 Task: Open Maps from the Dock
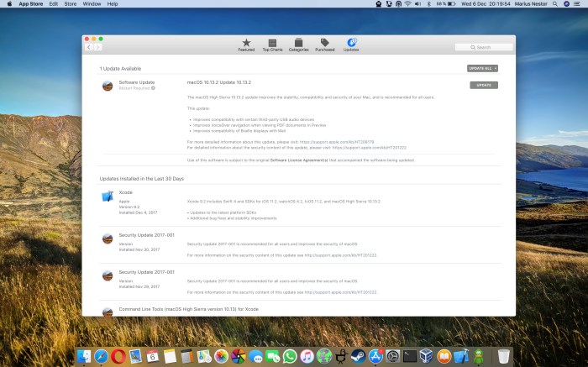pyautogui.click(x=204, y=356)
